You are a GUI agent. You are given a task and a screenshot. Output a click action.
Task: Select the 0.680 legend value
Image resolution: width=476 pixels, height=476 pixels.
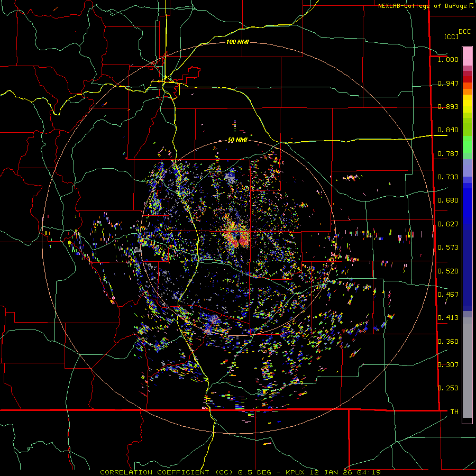click(448, 200)
